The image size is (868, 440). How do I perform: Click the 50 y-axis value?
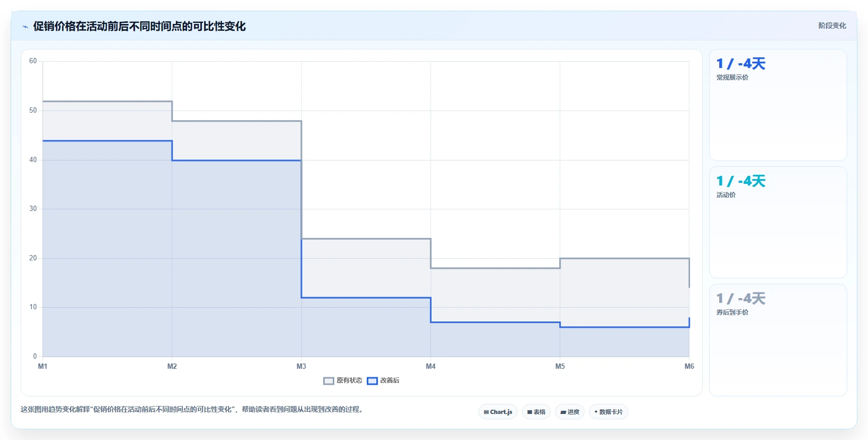point(33,111)
